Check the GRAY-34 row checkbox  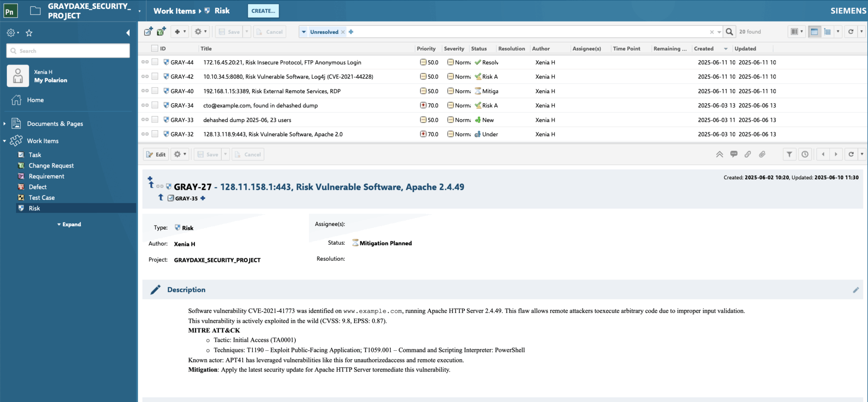(x=155, y=105)
